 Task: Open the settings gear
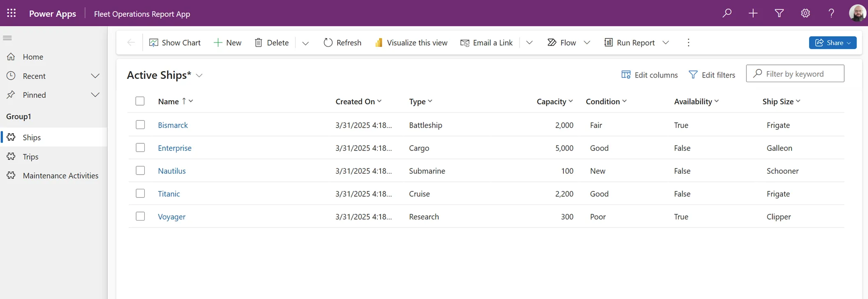pyautogui.click(x=805, y=13)
